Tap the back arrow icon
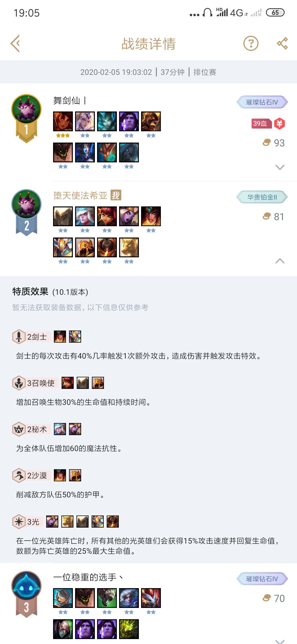This screenshot has height=644, width=297. 15,43
